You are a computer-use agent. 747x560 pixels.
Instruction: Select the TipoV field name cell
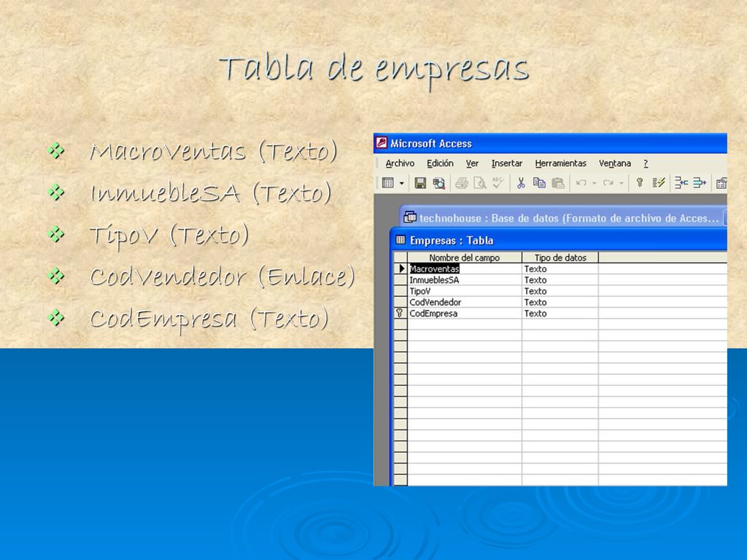465,291
